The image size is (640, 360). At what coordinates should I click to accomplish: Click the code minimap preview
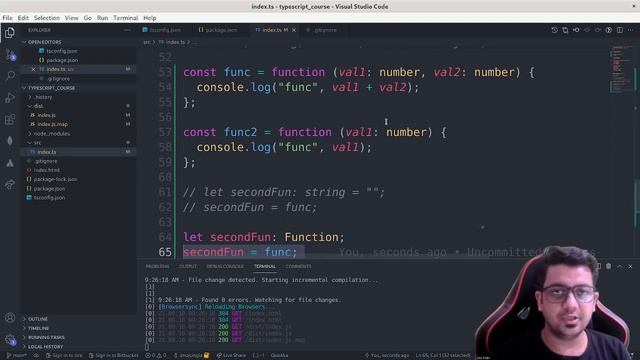pyautogui.click(x=621, y=69)
